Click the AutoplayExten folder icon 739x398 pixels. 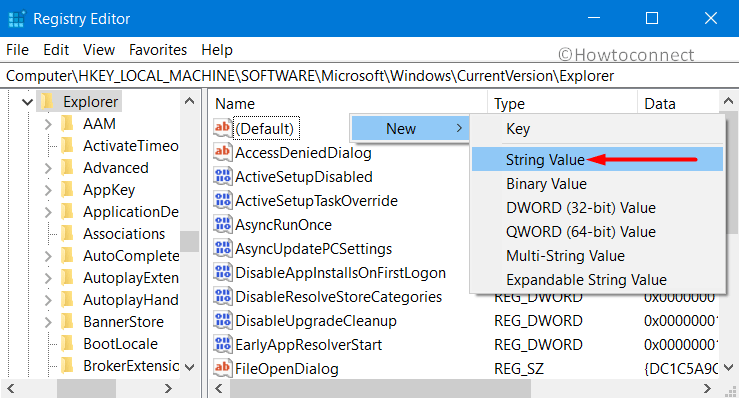(67, 278)
